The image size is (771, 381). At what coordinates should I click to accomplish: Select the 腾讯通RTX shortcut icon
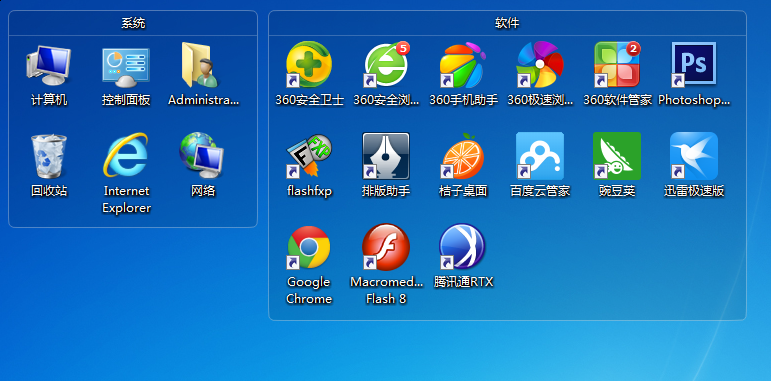coord(463,246)
